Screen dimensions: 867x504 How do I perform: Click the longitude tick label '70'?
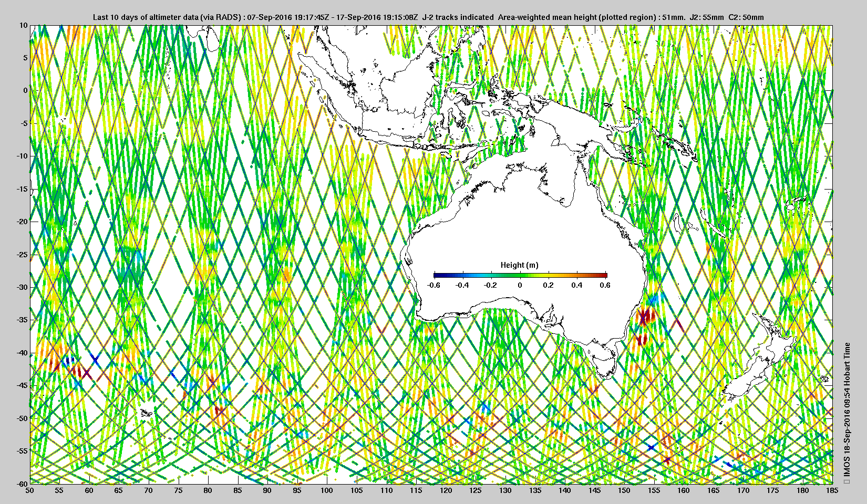(x=149, y=491)
